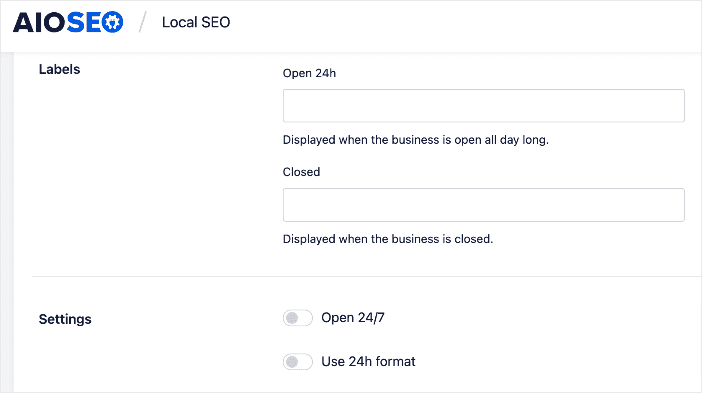This screenshot has height=393, width=702.
Task: Click the AIOSEO logo
Action: tap(68, 22)
